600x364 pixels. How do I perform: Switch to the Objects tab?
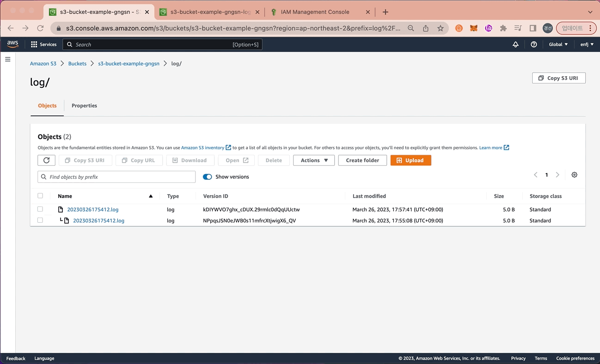[47, 106]
